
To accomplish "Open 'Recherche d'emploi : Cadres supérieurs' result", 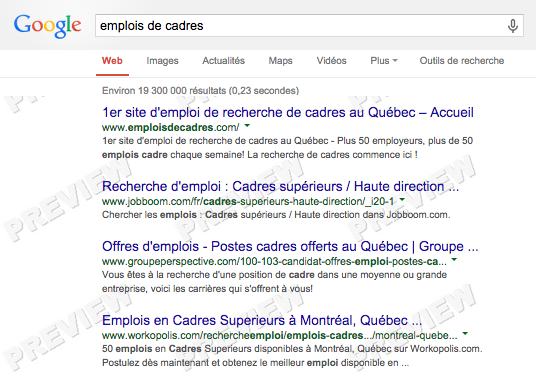I will [x=280, y=186].
